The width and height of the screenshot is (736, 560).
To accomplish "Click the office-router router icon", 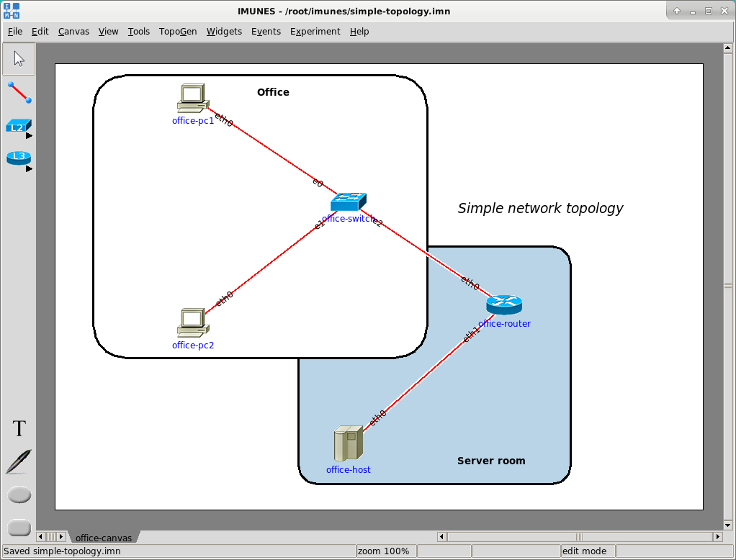I will 504,305.
